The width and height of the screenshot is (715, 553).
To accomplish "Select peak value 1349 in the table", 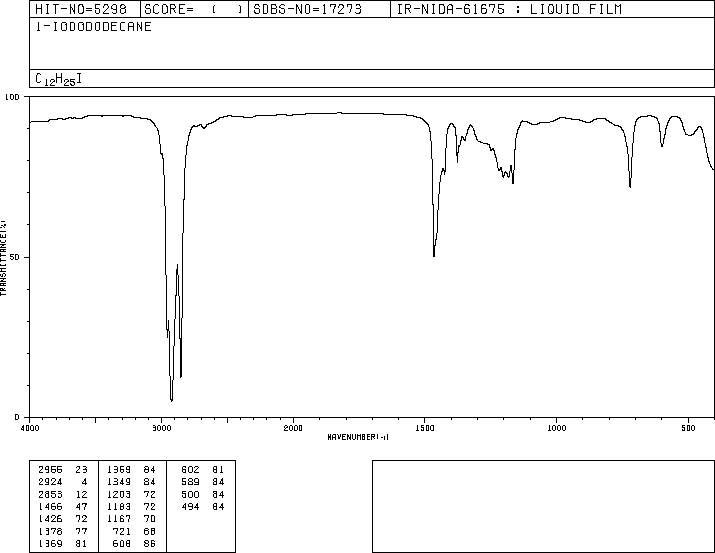I will point(119,482).
